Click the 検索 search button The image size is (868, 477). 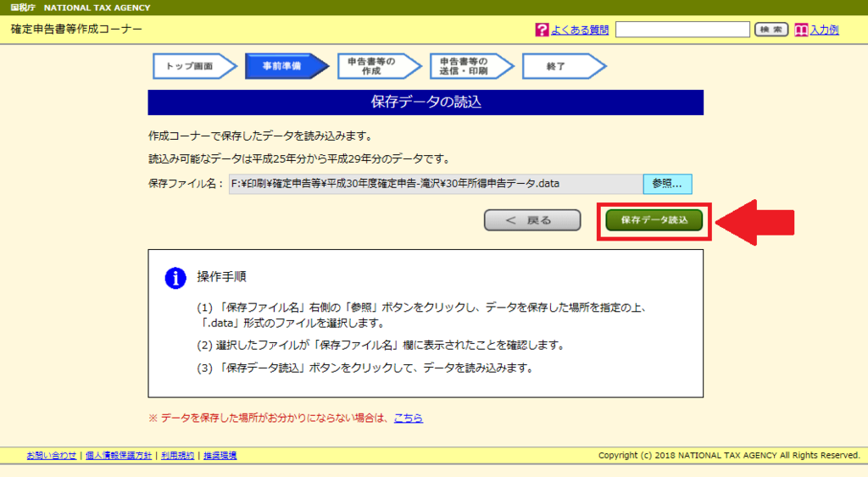click(x=771, y=30)
